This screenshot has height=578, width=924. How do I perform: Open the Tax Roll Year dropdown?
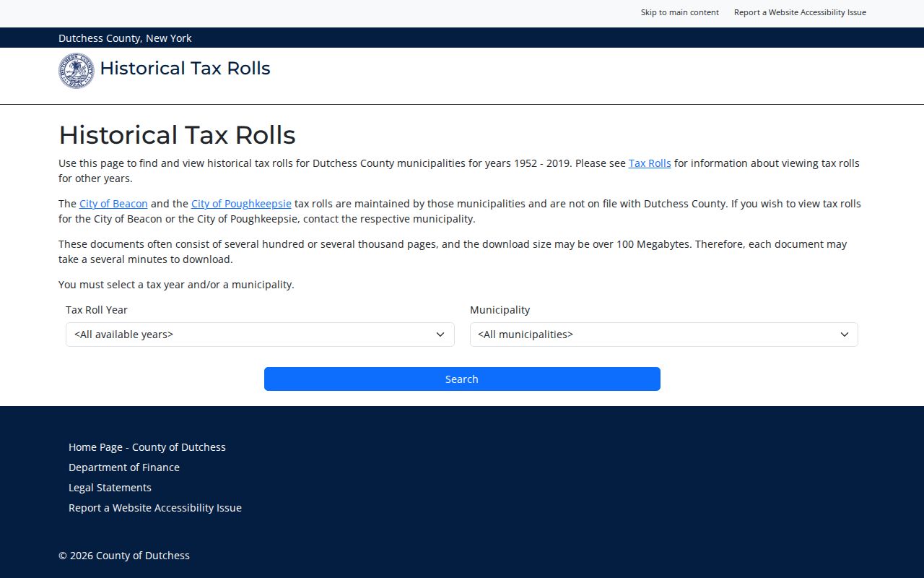pyautogui.click(x=260, y=335)
